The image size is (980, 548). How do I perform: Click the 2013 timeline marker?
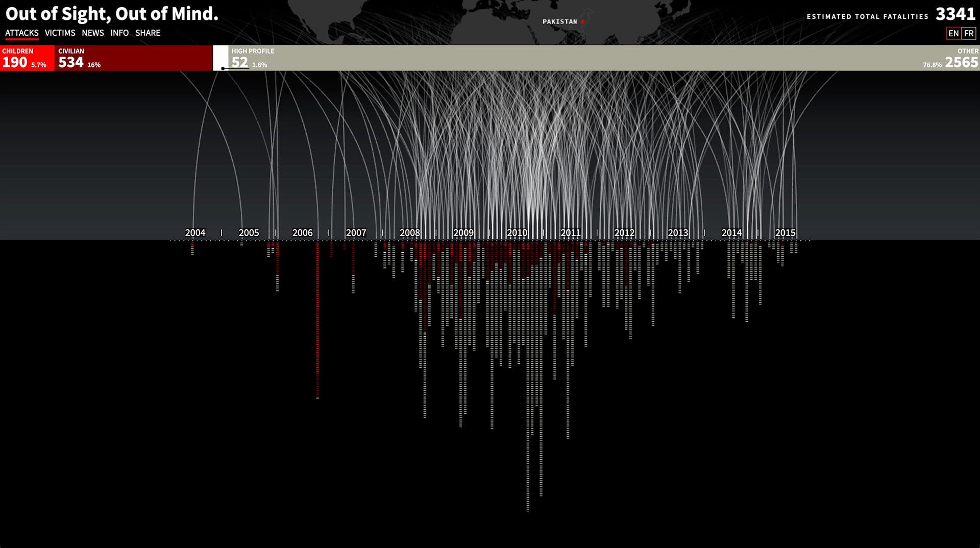(678, 233)
